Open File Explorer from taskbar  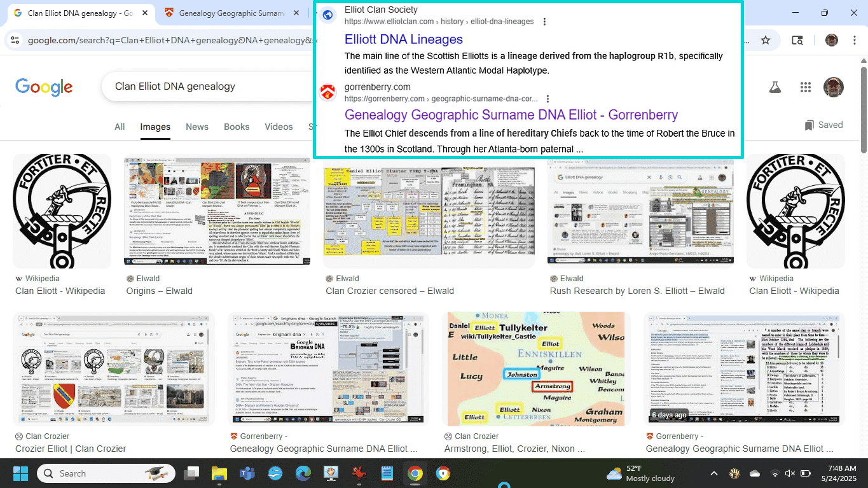[219, 473]
